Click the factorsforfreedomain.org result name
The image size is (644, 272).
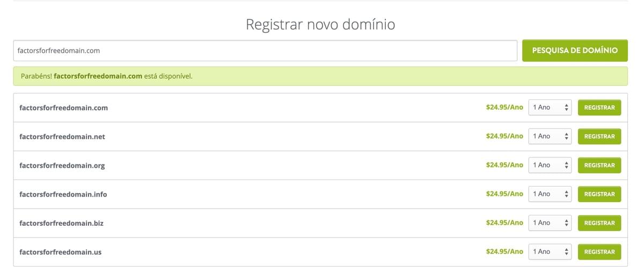[62, 166]
